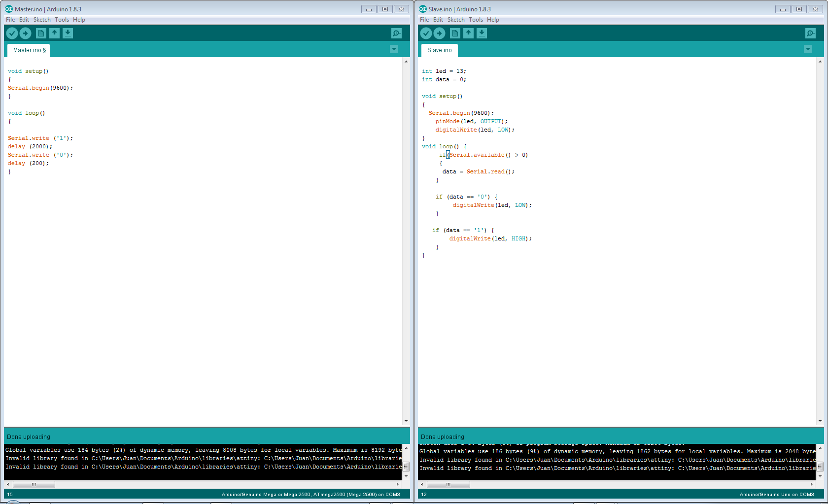This screenshot has height=504, width=828.
Task: Minimize the Slave.ino window
Action: [x=783, y=9]
